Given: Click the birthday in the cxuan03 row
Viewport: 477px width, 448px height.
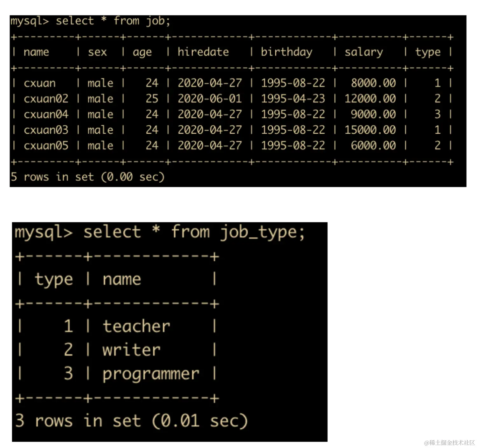Looking at the screenshot, I should tap(293, 130).
